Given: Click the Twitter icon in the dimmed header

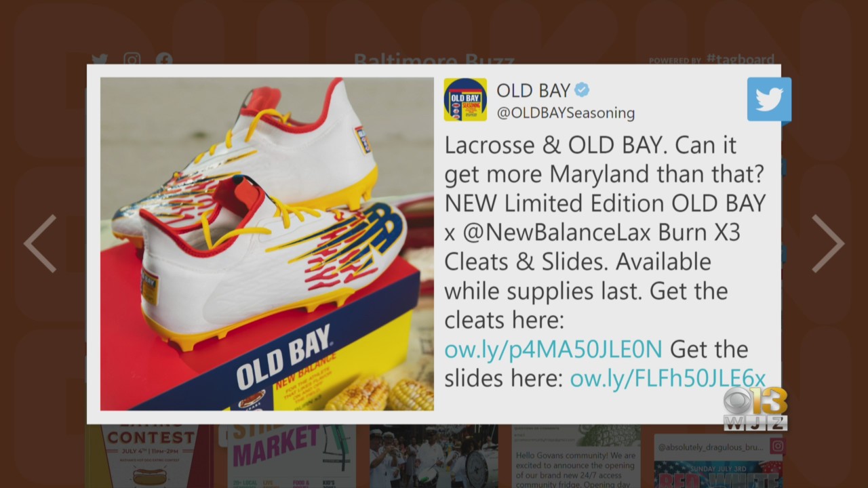Looking at the screenshot, I should [100, 60].
